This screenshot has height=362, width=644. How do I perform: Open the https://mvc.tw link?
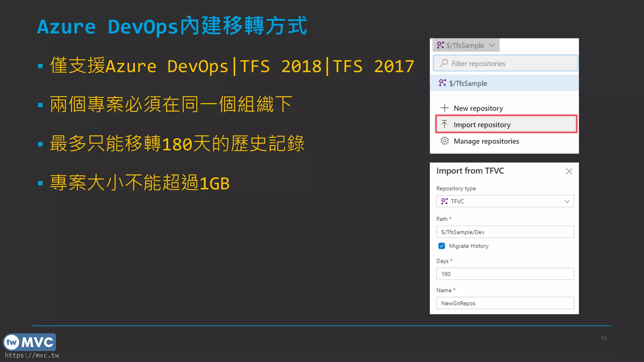tap(32, 355)
